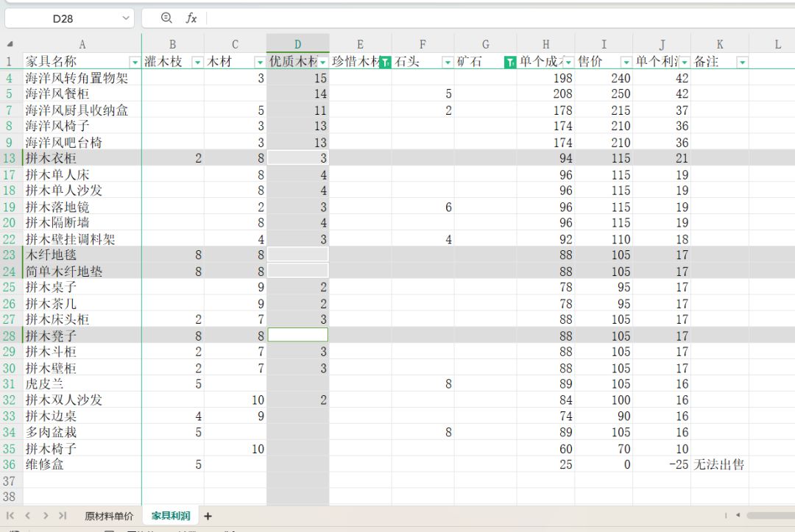The image size is (795, 532).
Task: Select column K header
Action: pos(720,44)
